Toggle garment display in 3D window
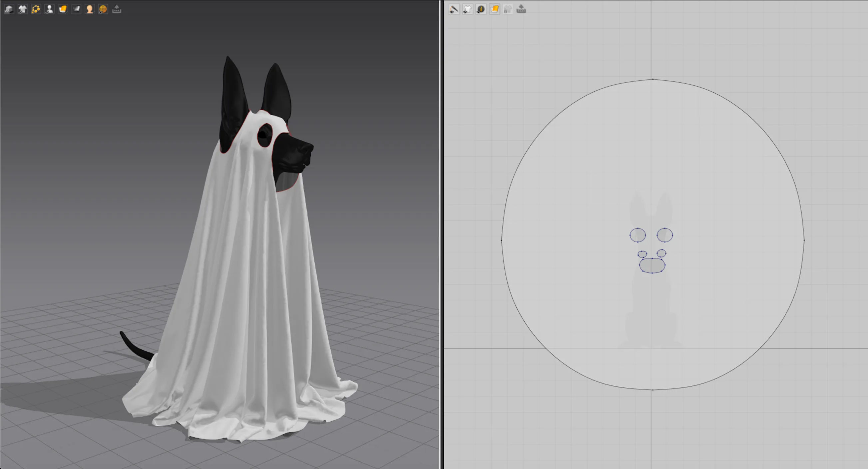The image size is (868, 469). tap(22, 9)
